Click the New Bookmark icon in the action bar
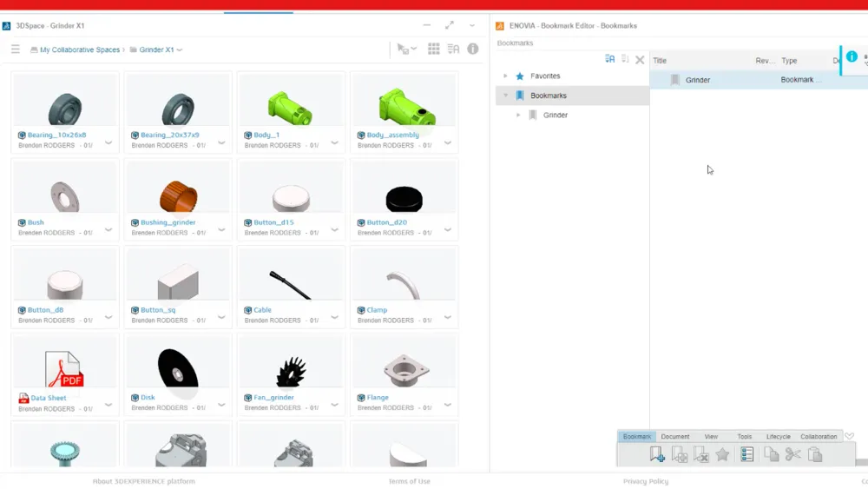Image resolution: width=868 pixels, height=489 pixels. (x=657, y=454)
